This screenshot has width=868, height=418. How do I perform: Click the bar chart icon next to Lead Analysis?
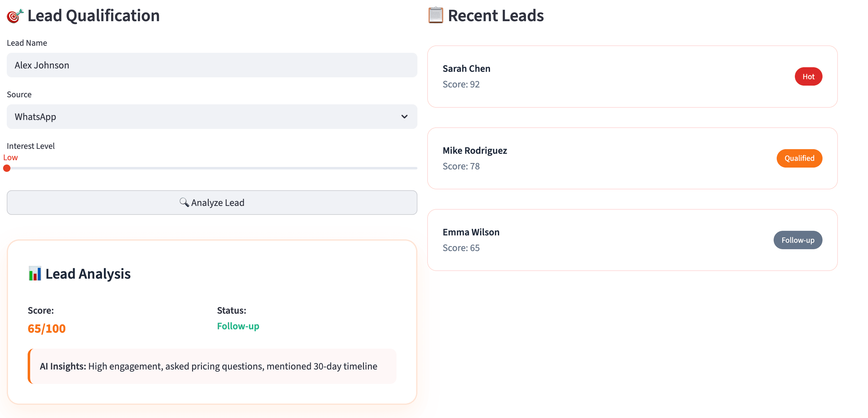[x=35, y=274]
